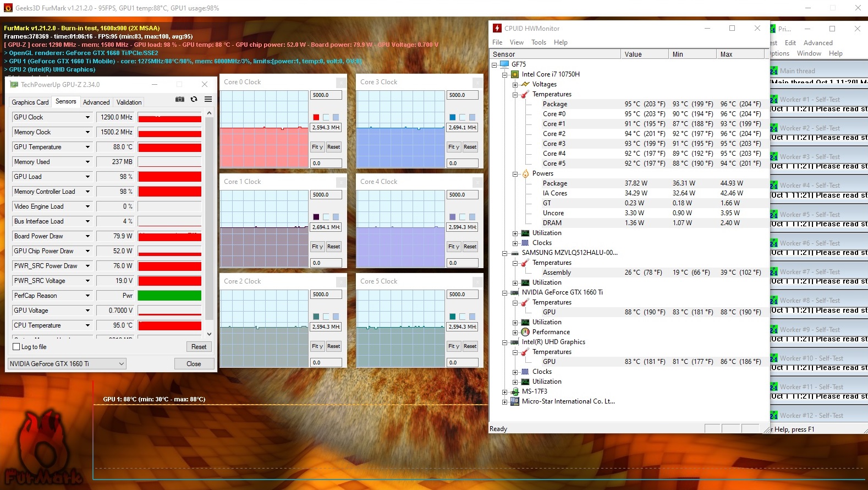This screenshot has width=868, height=490.
Task: Click the Max column header in HWMonitor
Action: click(740, 54)
